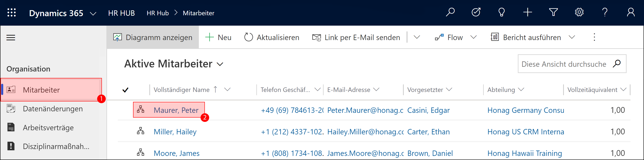Click the Neu button
This screenshot has width=644, height=160.
218,37
